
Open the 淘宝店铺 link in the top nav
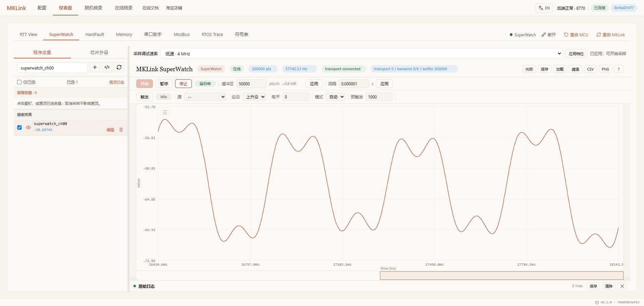[174, 8]
